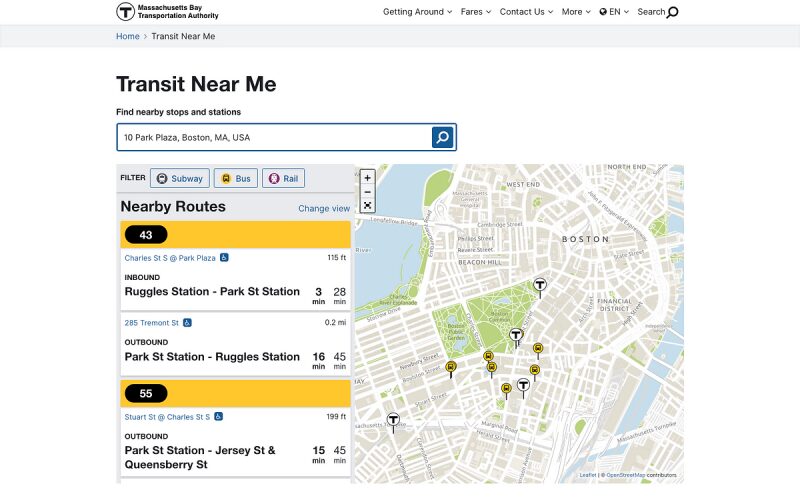The height and width of the screenshot is (500, 800).
Task: Click the search magnifier in the header
Action: pos(672,12)
